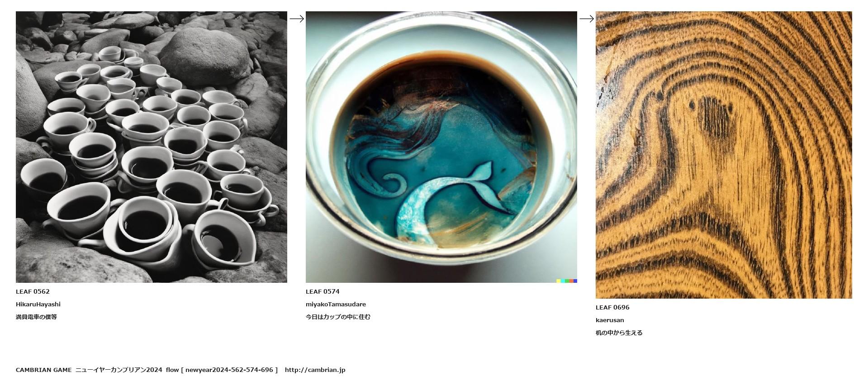Click the caption 机の中から生える
The image size is (868, 381).
pyautogui.click(x=619, y=333)
